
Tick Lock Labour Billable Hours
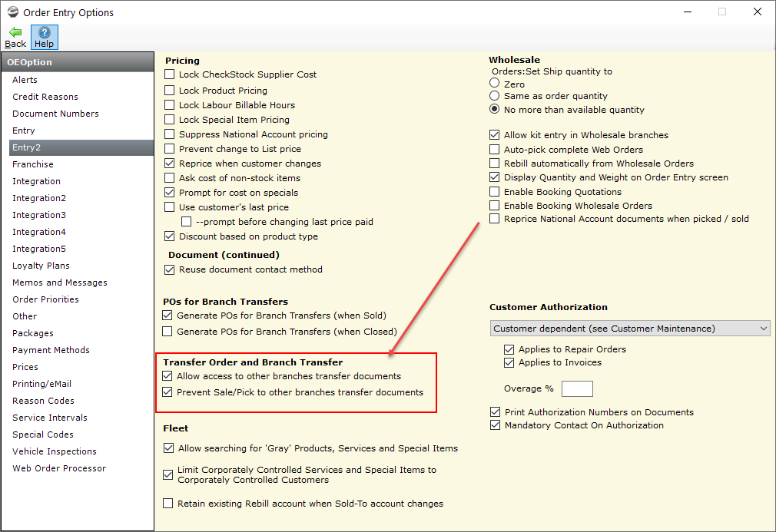coord(169,105)
